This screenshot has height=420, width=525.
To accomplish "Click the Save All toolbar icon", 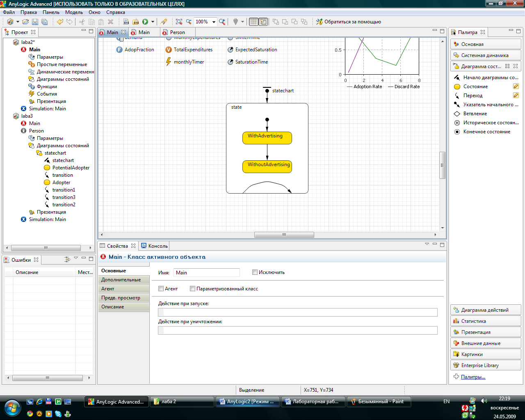I will pyautogui.click(x=45, y=22).
